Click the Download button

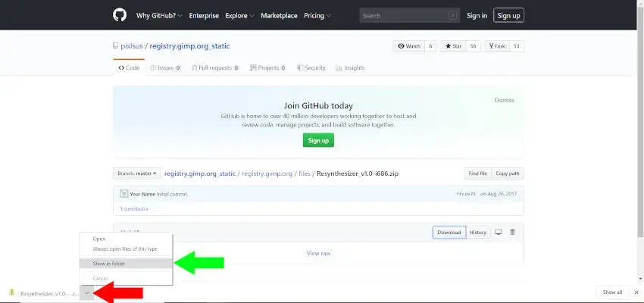pos(449,233)
